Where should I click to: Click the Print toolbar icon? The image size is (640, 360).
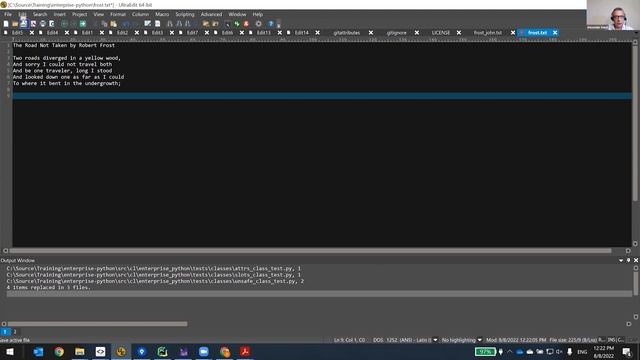point(42,24)
